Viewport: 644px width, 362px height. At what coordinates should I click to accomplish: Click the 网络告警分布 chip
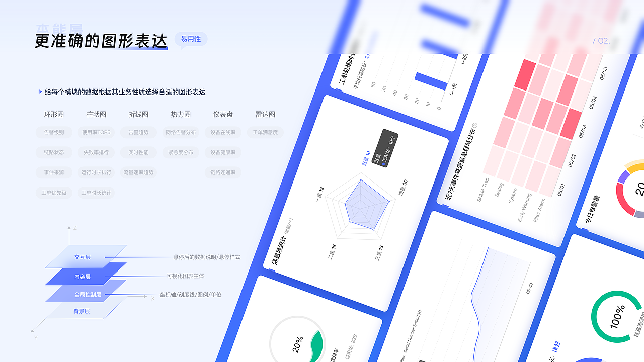(181, 133)
